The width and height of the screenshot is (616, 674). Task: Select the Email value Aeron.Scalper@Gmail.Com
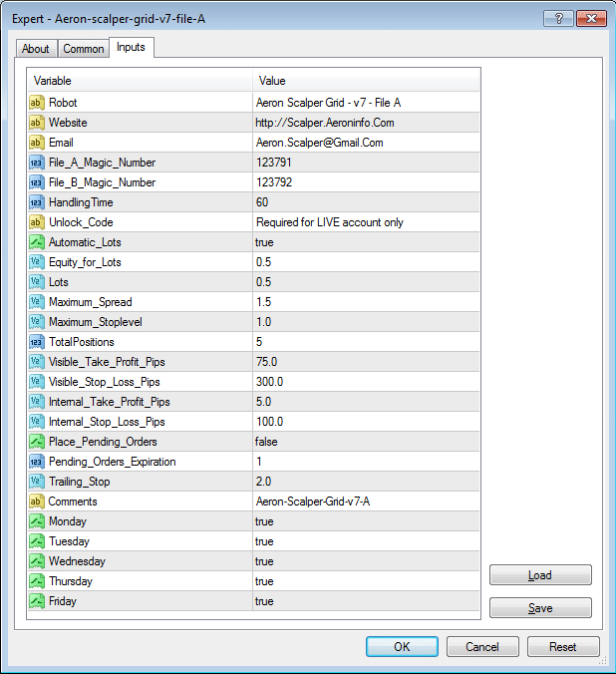click(319, 143)
